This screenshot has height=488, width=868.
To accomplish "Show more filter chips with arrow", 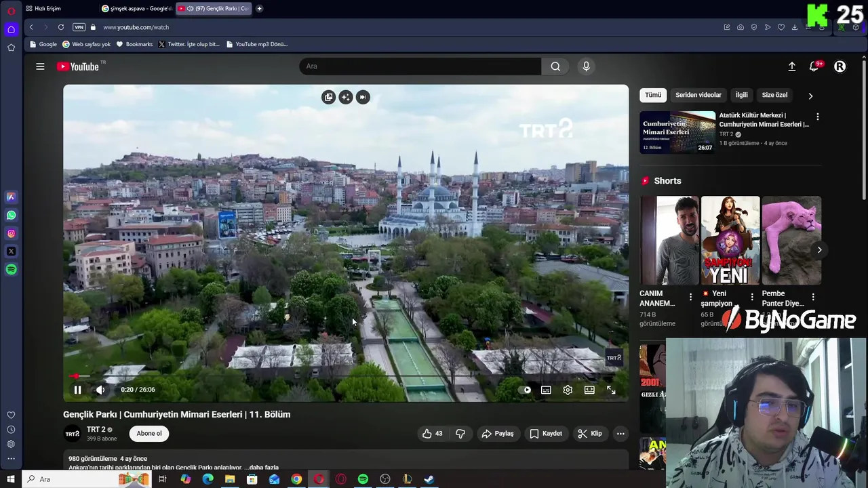I will tap(810, 96).
